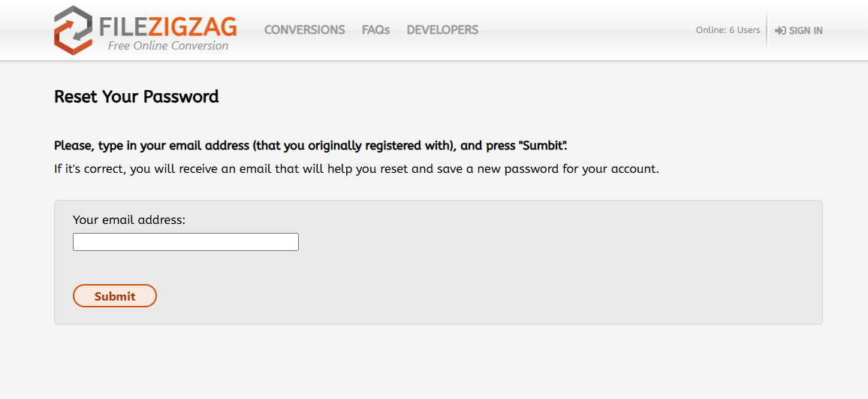Click the SIGN IN text link
The image size is (868, 399).
click(x=806, y=31)
